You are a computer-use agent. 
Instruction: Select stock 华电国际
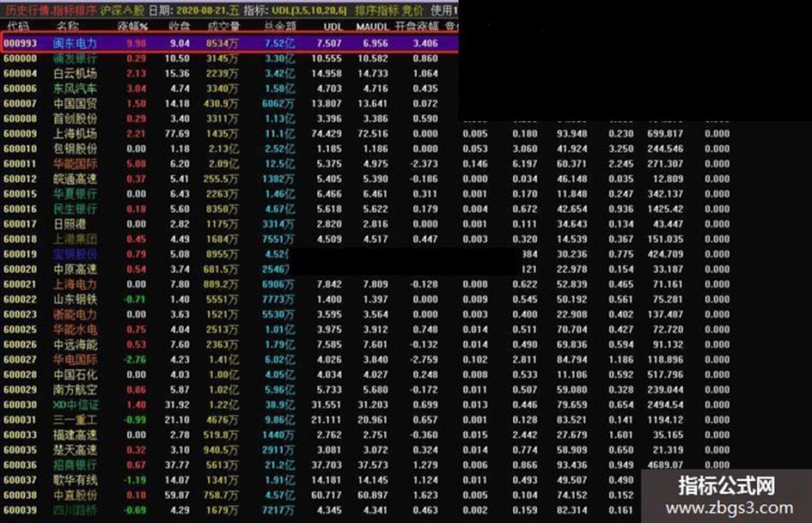(75, 359)
